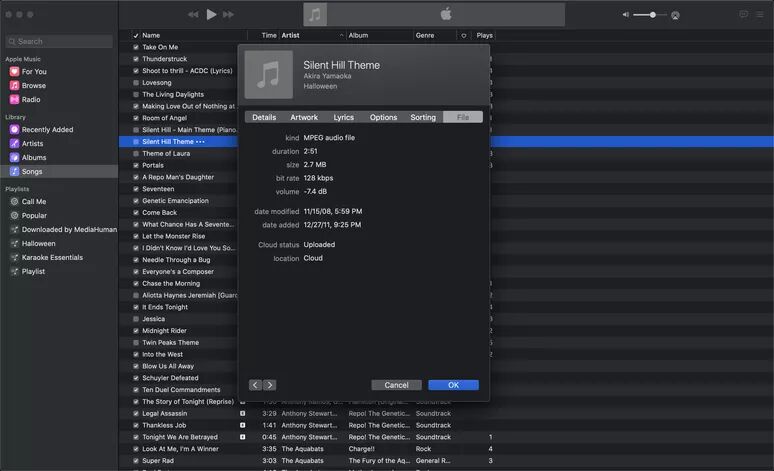This screenshot has width=774, height=471.
Task: Check The Living Daylights checkbox
Action: coord(136,95)
